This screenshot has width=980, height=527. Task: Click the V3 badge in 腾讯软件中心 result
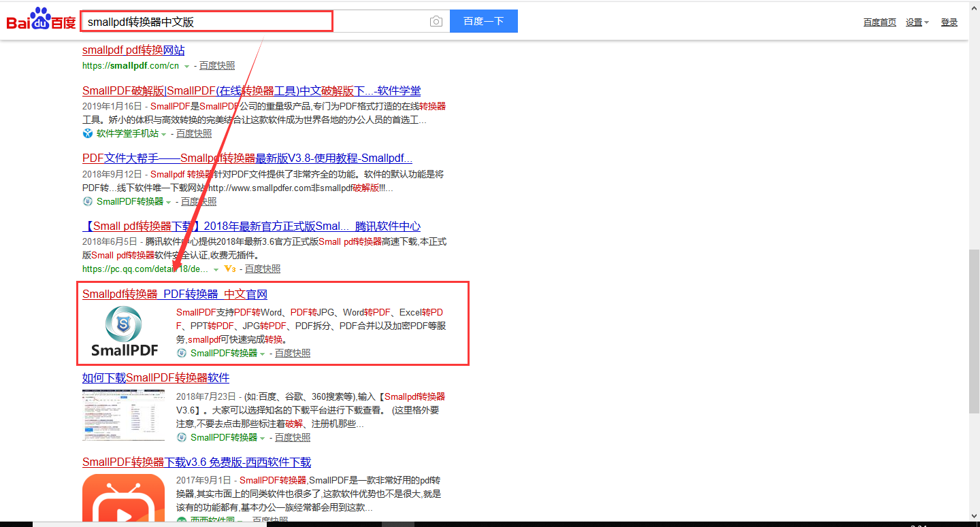click(230, 269)
